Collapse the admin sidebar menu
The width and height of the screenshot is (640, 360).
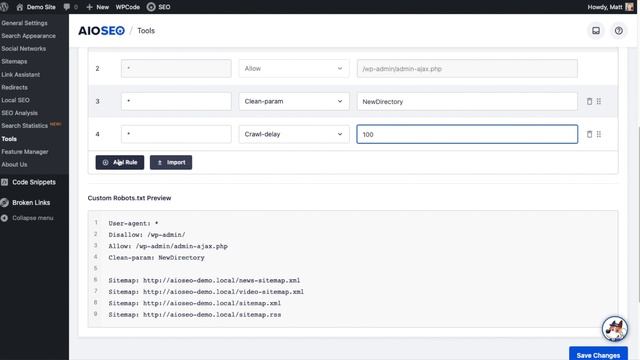point(33,218)
